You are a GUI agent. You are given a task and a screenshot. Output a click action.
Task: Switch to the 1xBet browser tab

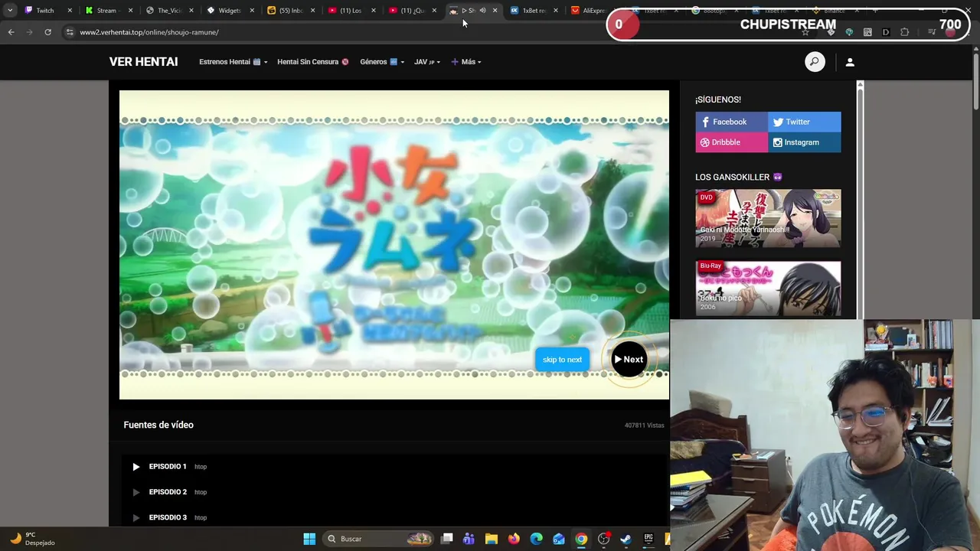tap(534, 11)
